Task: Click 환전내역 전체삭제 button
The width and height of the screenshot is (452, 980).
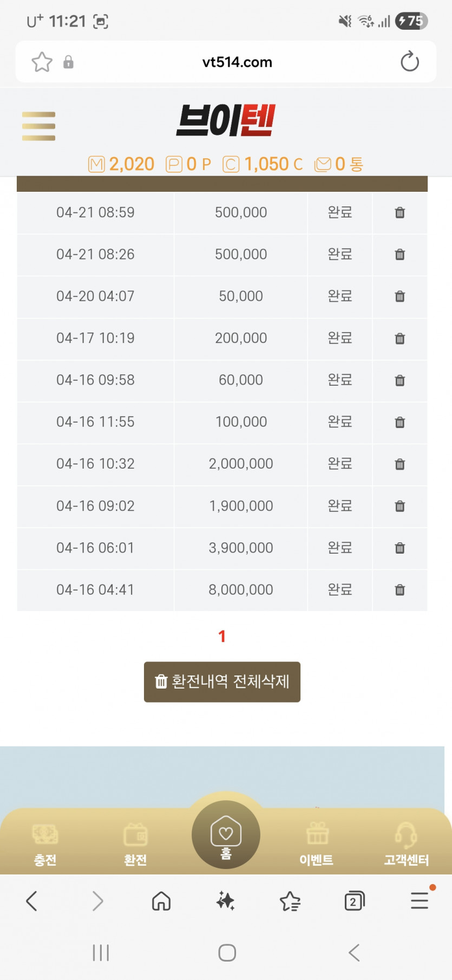Action: 222,682
